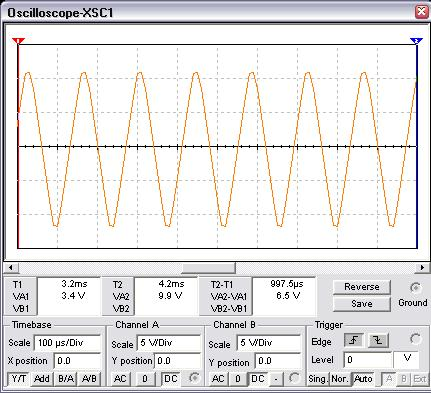431x393 pixels.
Task: Select falling edge trigger icon
Action: click(x=378, y=340)
